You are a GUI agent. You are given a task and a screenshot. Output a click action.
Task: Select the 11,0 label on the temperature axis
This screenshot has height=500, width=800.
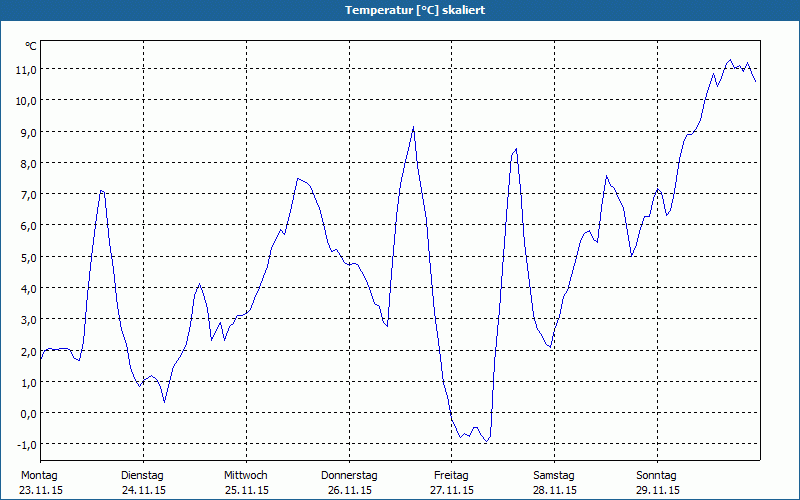[25, 69]
